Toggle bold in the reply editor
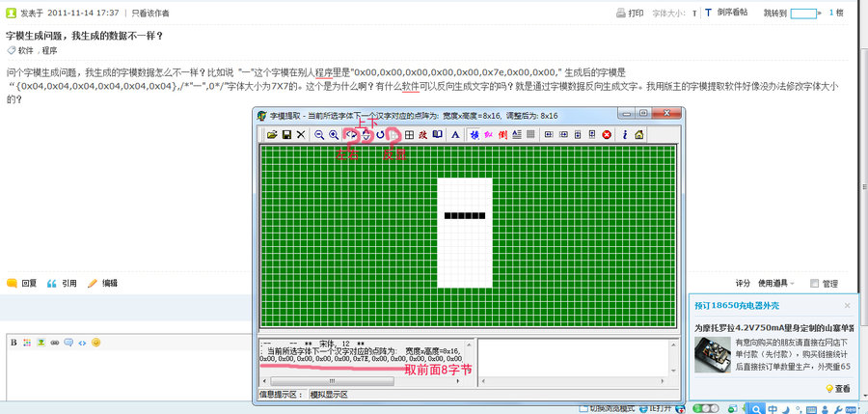Image resolution: width=868 pixels, height=414 pixels. tap(14, 343)
